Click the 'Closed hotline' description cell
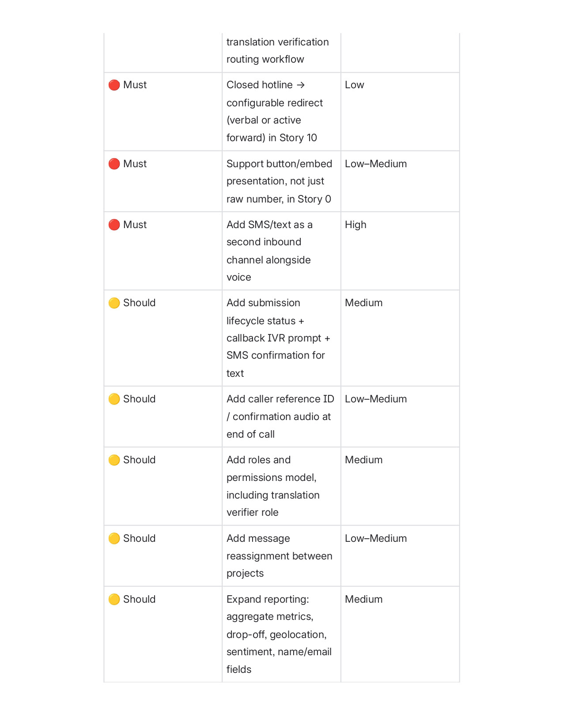563x728 pixels. click(275, 111)
